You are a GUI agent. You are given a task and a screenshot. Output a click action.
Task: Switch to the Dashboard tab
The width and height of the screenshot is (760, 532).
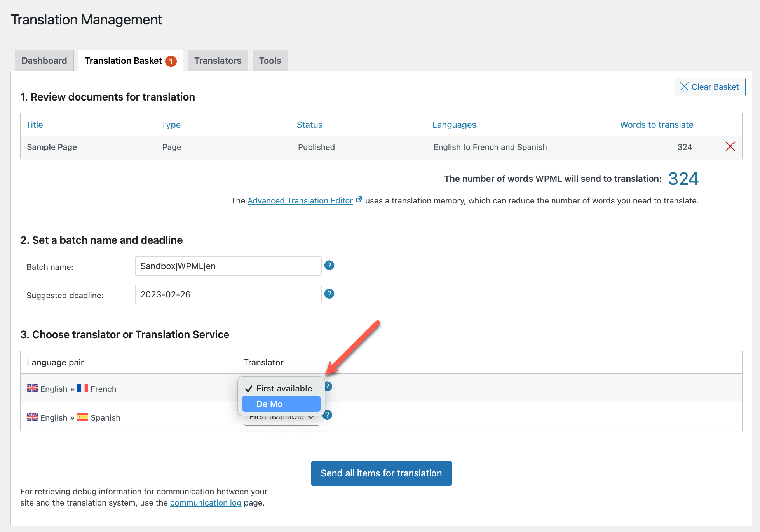44,61
